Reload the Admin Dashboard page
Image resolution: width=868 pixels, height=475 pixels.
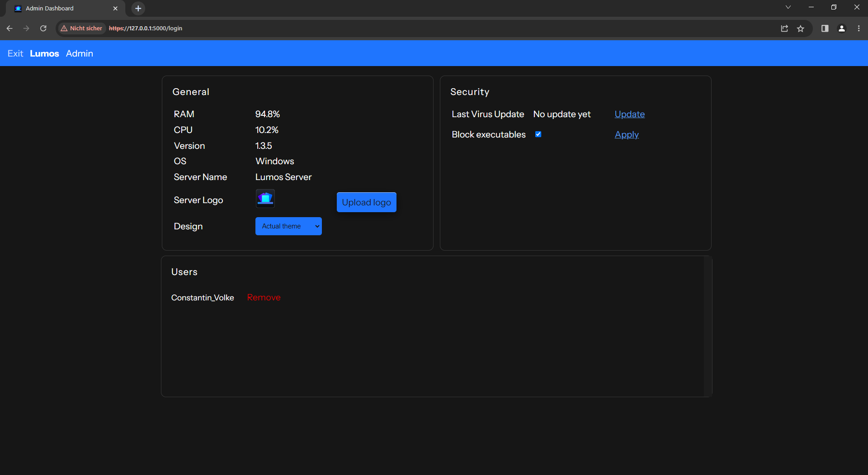(x=43, y=28)
